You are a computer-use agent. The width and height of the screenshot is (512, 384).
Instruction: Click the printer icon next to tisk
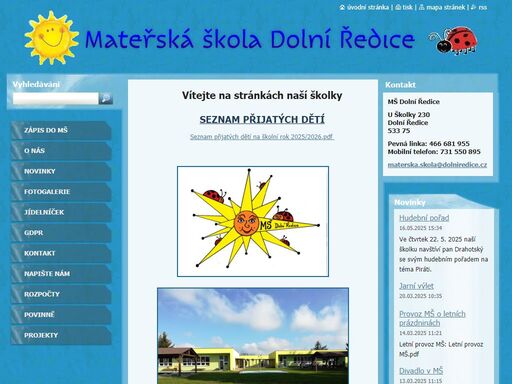tap(398, 7)
